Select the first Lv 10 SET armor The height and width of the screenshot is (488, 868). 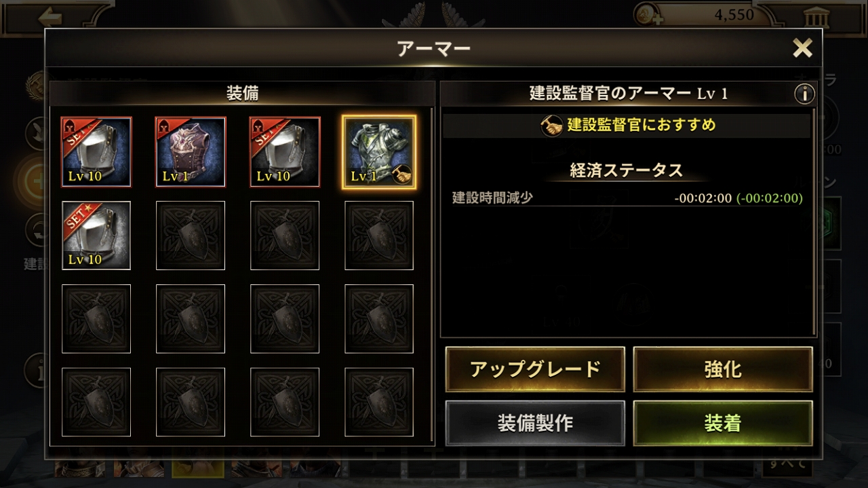tap(96, 152)
